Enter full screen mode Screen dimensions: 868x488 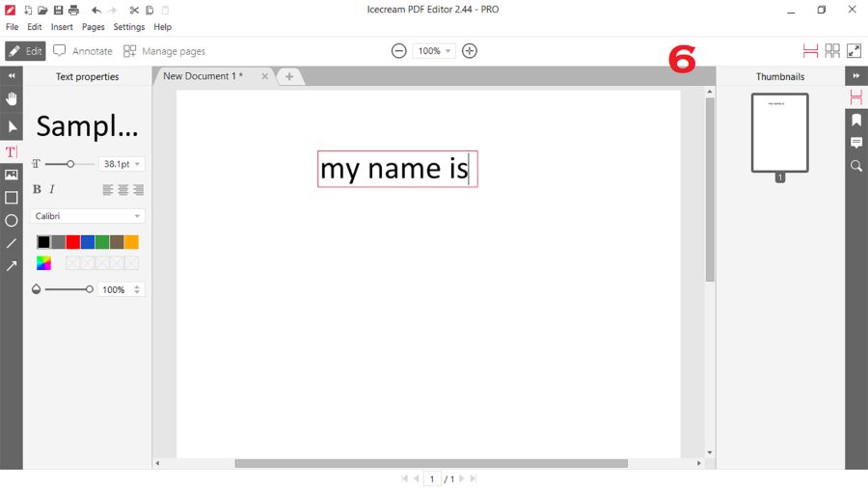click(x=854, y=51)
